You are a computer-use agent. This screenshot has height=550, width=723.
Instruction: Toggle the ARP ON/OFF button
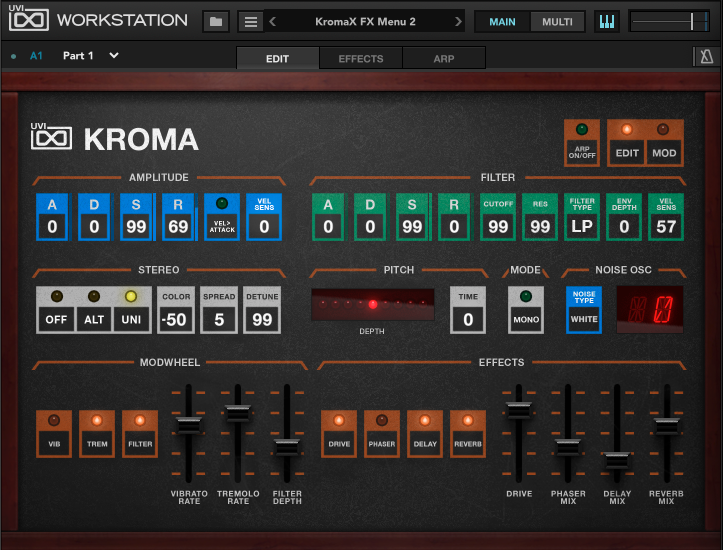[x=581, y=143]
